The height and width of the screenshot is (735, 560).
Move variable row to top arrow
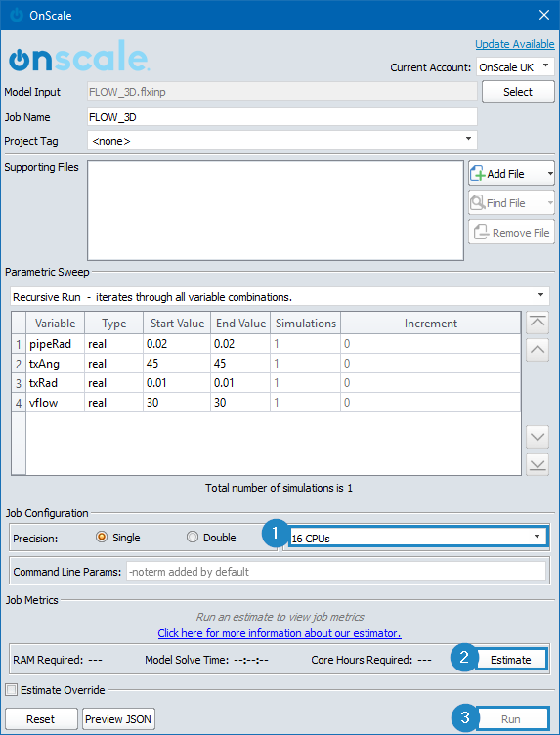click(538, 322)
